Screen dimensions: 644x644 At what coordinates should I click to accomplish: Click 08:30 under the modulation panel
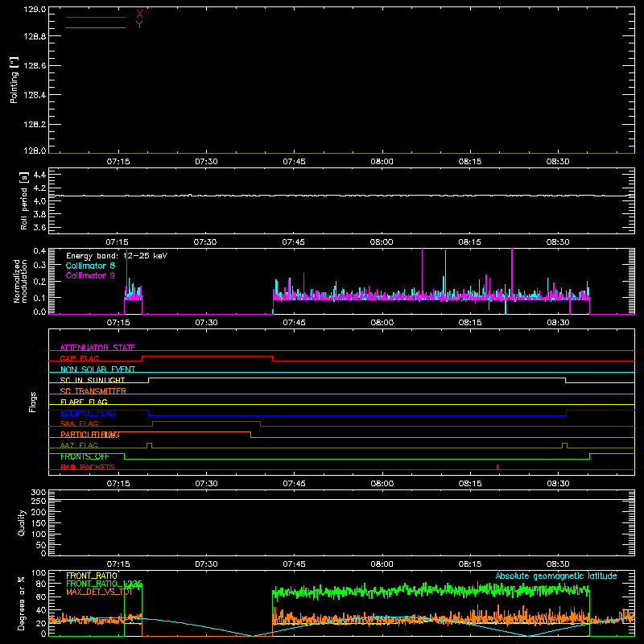coord(558,323)
